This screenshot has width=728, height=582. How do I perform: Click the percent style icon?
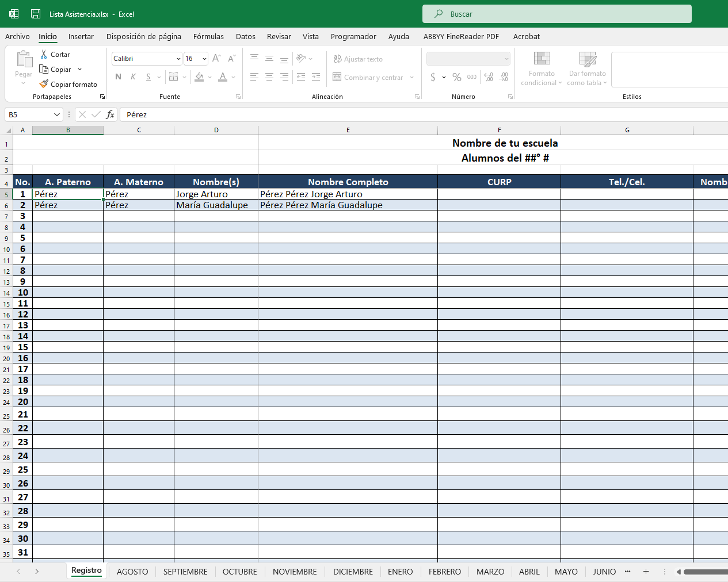click(x=457, y=77)
